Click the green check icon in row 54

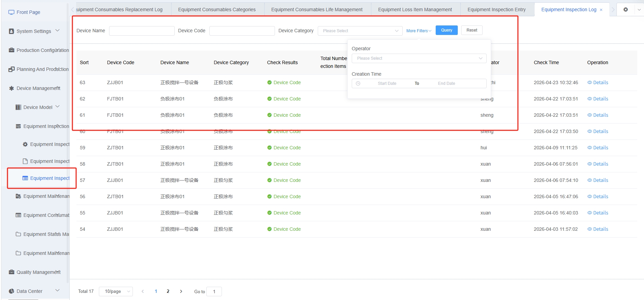pos(269,229)
